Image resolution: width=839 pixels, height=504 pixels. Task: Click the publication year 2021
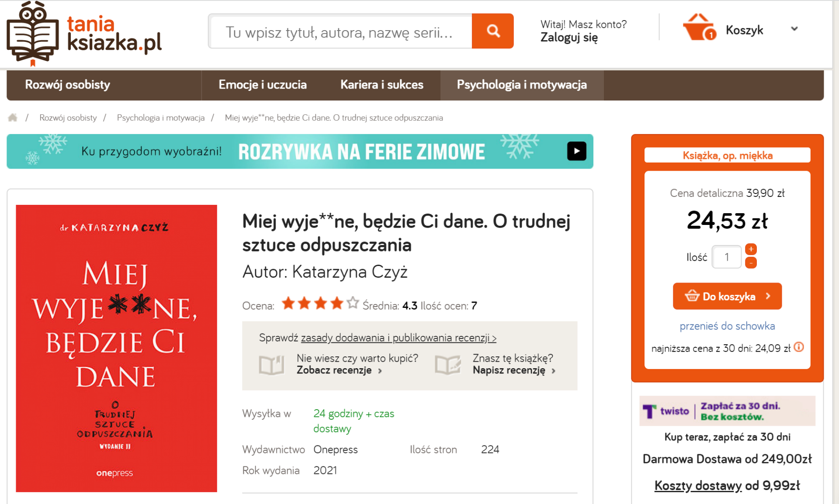pos(325,471)
